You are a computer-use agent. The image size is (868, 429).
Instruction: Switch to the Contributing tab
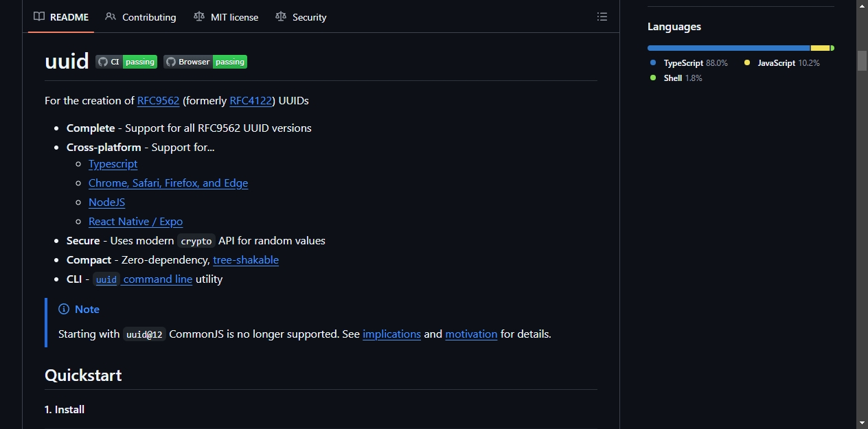[x=141, y=17]
